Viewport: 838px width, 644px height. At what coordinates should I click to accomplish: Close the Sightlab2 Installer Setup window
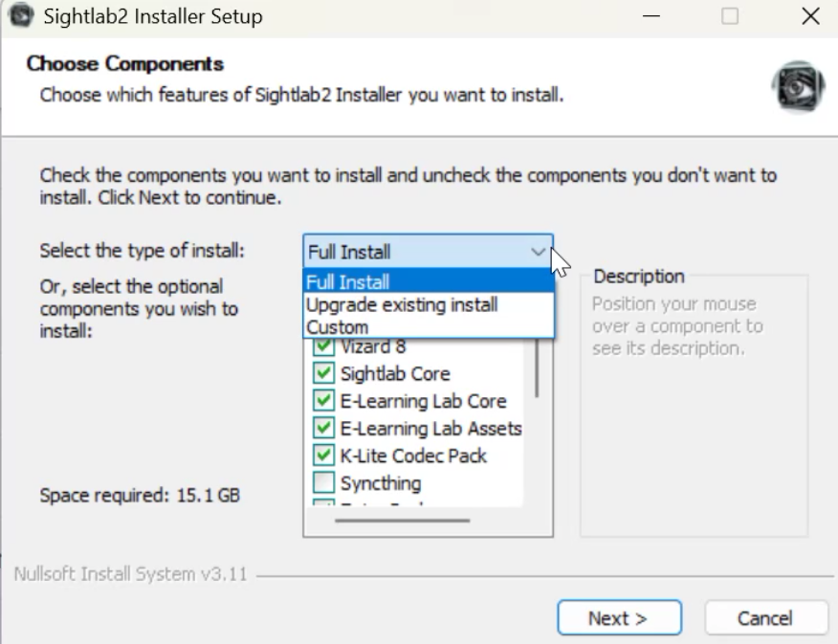tap(810, 16)
